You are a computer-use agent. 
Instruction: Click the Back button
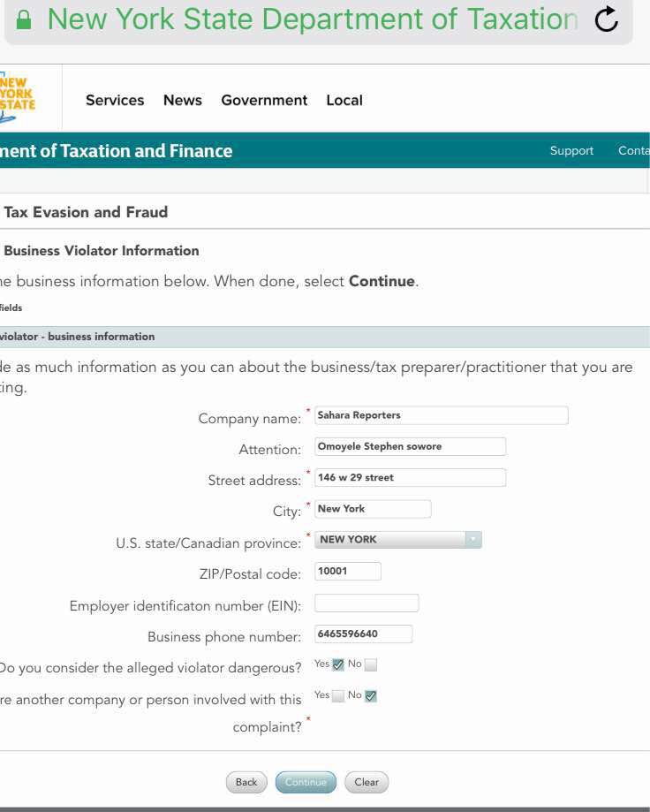(246, 782)
